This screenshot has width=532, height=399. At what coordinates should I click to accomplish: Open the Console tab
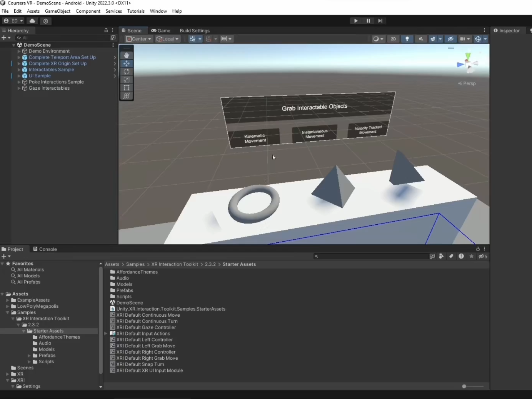click(x=45, y=249)
